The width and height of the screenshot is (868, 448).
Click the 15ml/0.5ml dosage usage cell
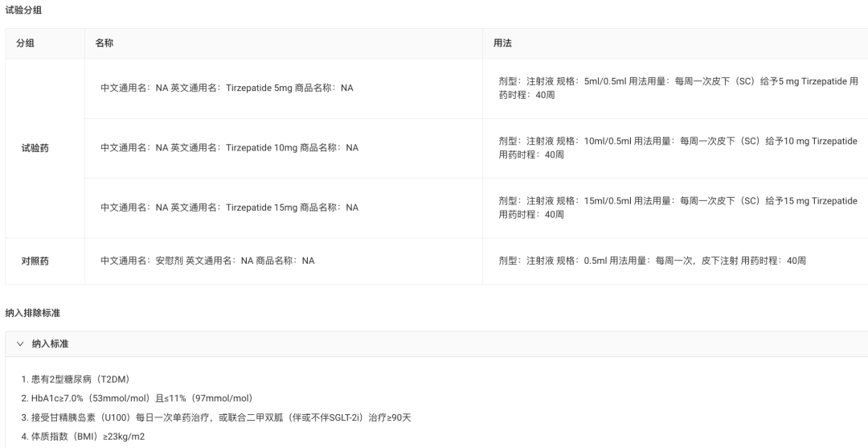(675, 208)
